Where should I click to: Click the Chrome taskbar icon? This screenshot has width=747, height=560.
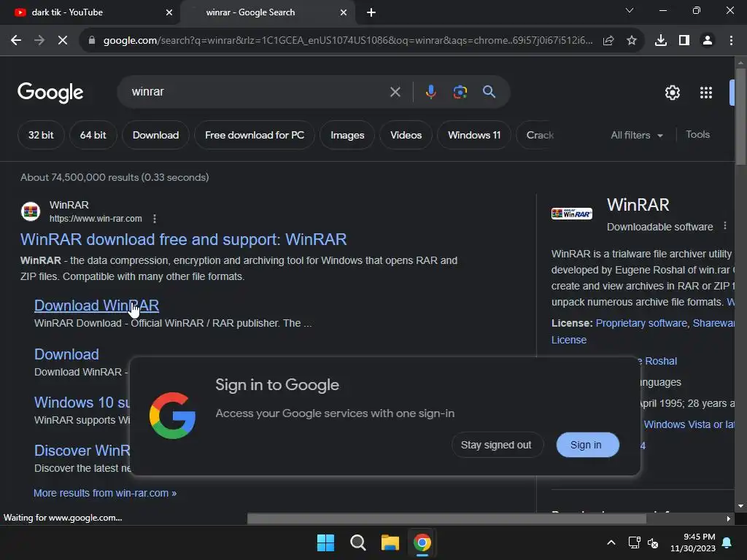(422, 542)
